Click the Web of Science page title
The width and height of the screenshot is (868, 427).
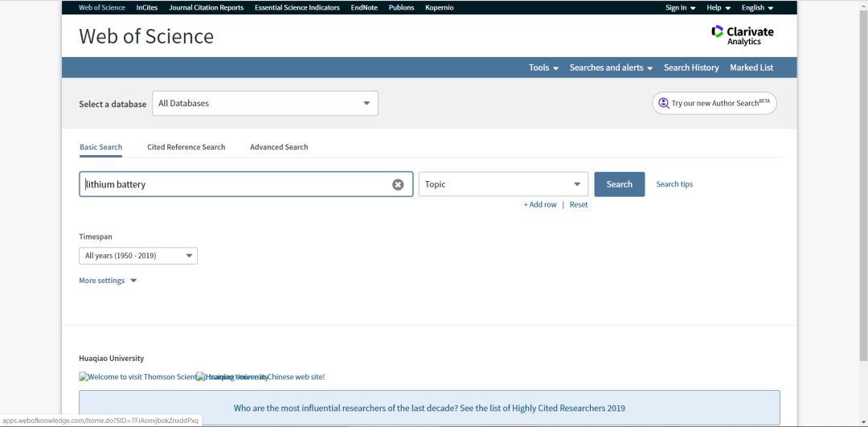pos(146,36)
